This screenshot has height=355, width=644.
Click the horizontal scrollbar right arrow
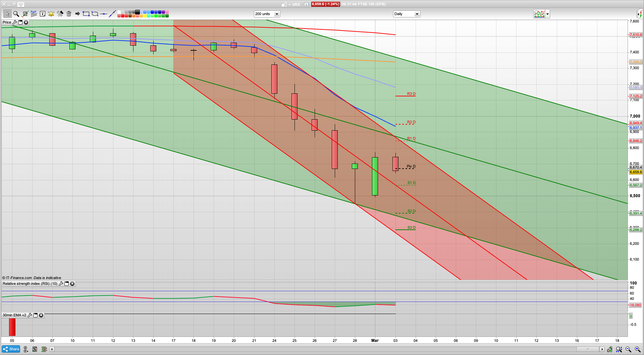point(602,349)
